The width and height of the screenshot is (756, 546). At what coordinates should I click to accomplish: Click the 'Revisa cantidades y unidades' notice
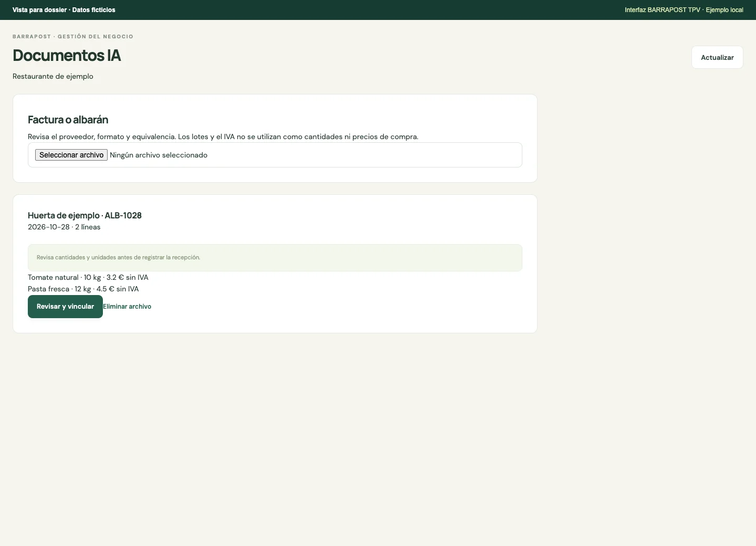pyautogui.click(x=275, y=258)
